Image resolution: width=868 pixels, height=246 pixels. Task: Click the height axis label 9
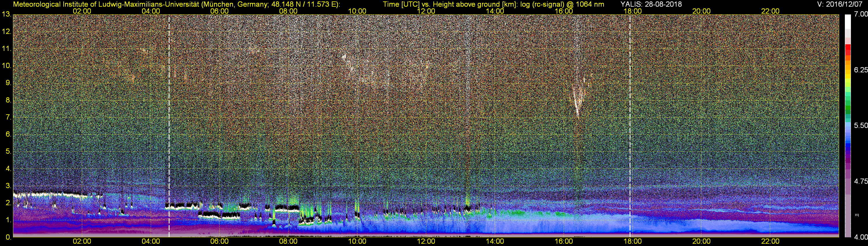point(8,83)
